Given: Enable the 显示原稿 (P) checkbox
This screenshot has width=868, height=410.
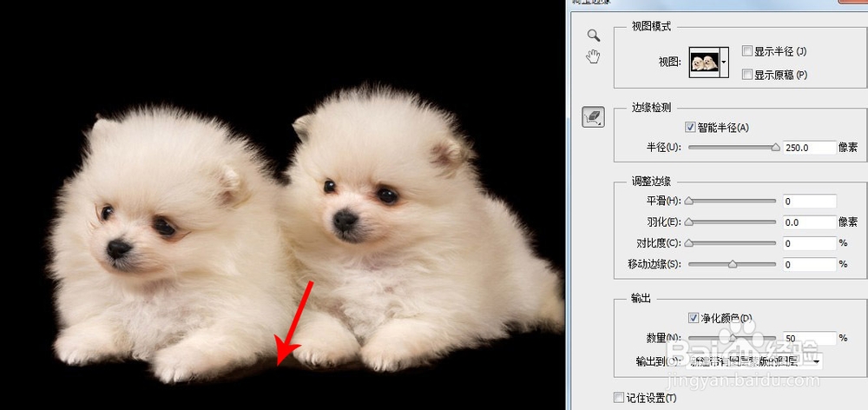Looking at the screenshot, I should pos(747,74).
